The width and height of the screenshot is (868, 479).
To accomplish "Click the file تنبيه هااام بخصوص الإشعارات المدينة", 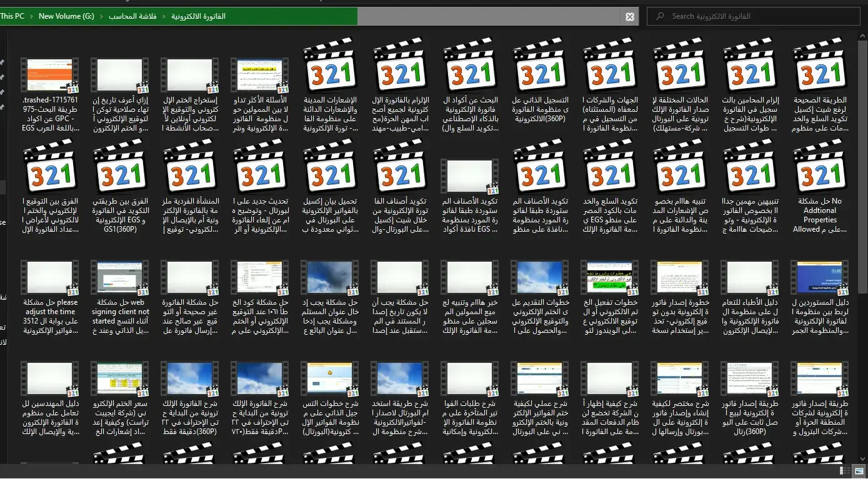I will [x=681, y=187].
